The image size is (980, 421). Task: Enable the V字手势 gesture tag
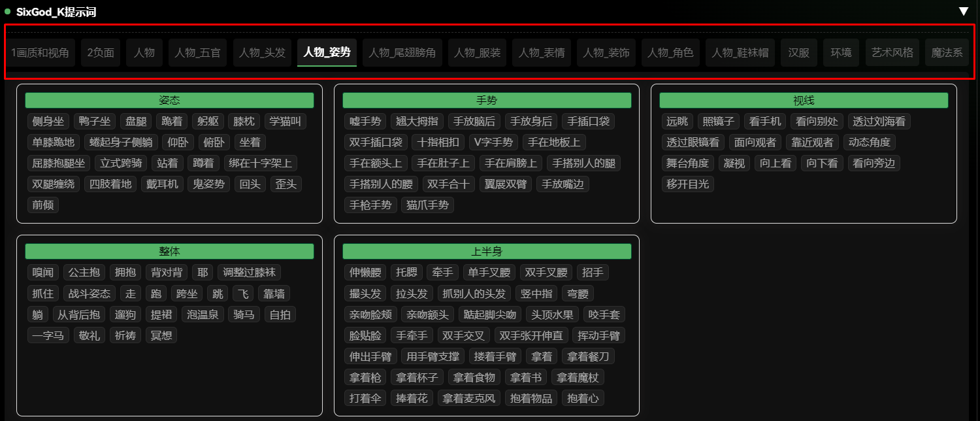[493, 142]
